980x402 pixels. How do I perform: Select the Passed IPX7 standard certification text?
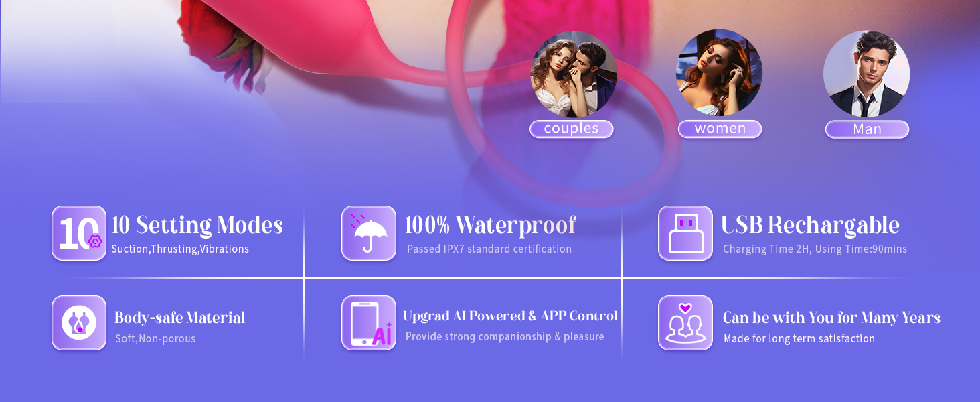coord(489,249)
